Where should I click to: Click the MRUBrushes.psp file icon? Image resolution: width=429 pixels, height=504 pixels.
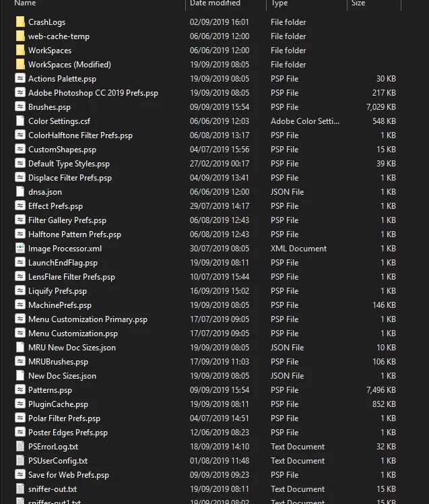(x=20, y=361)
